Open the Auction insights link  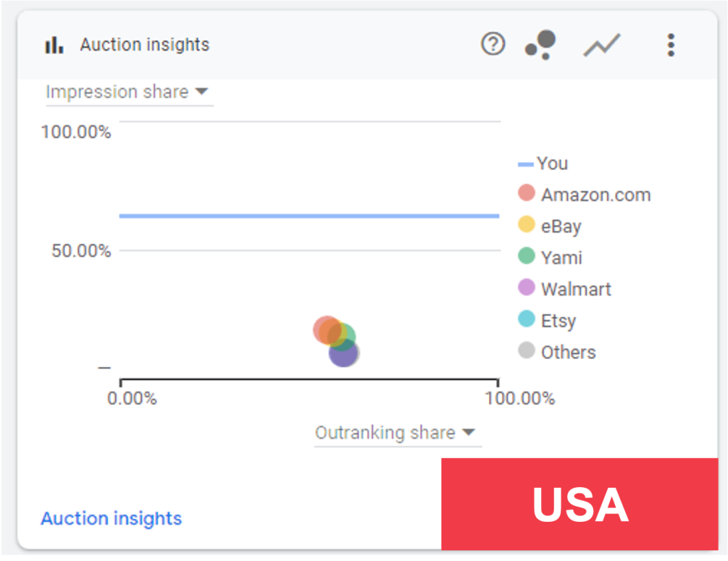pos(112,518)
